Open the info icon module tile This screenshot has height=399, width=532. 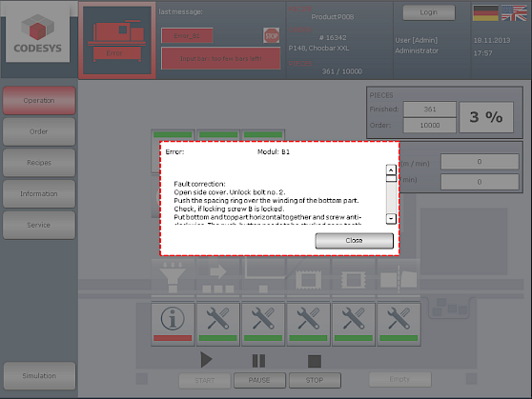[x=173, y=325]
